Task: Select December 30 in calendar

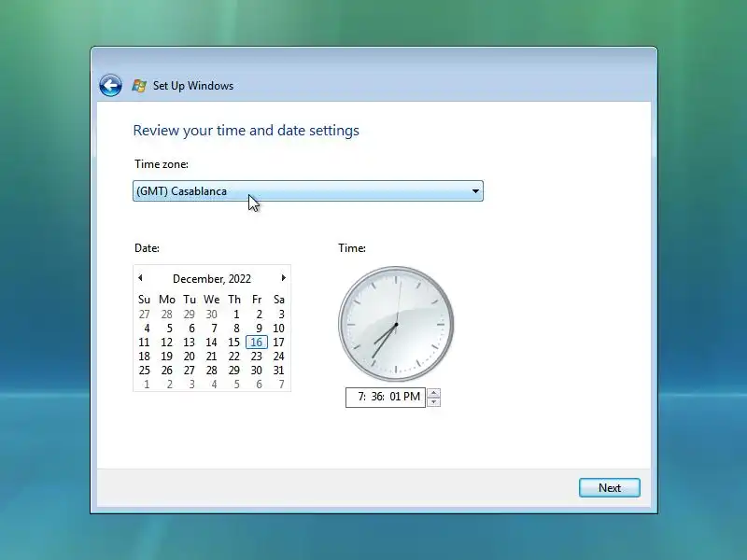Action: (x=256, y=370)
